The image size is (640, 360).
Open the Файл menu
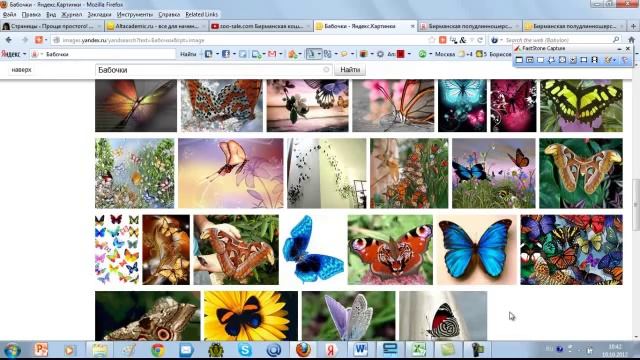(x=9, y=14)
